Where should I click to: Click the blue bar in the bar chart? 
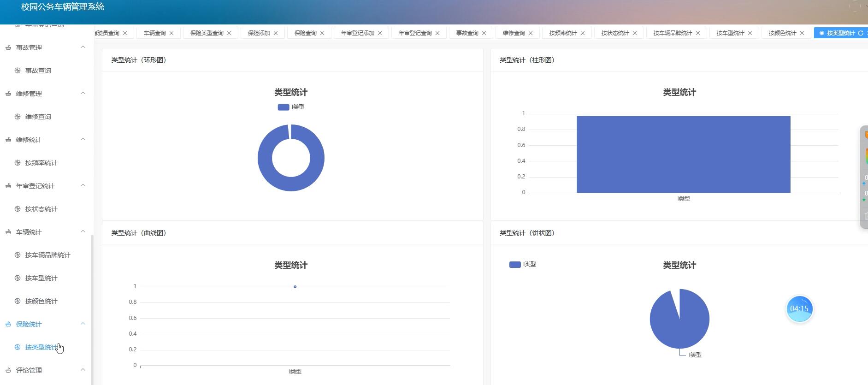[683, 154]
